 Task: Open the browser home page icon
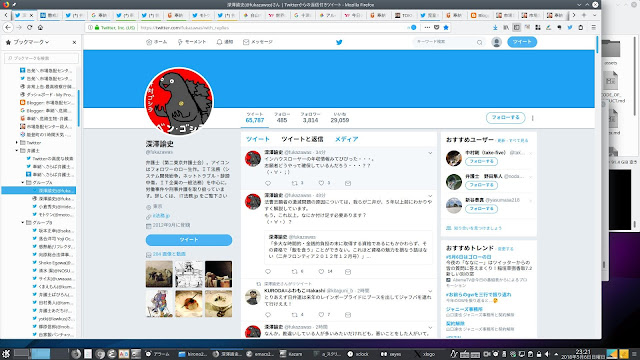pyautogui.click(x=40, y=27)
